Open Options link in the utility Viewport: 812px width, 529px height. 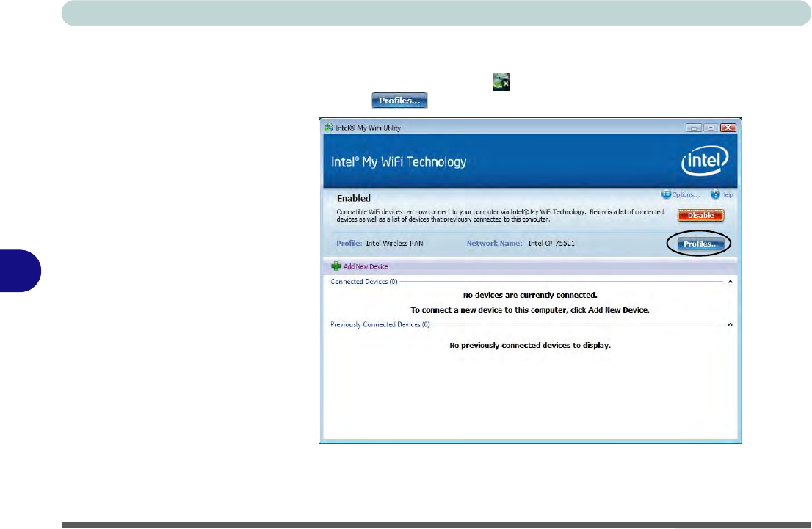point(685,194)
